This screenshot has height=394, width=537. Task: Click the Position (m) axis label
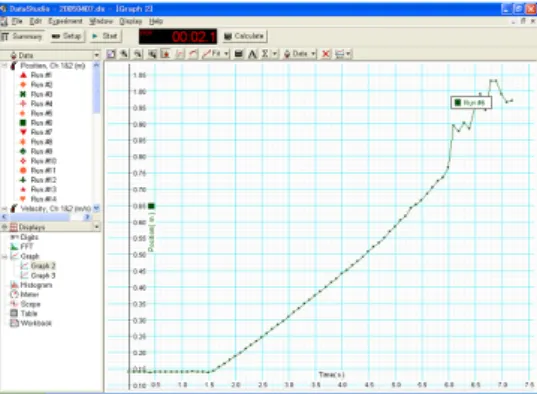click(x=152, y=232)
